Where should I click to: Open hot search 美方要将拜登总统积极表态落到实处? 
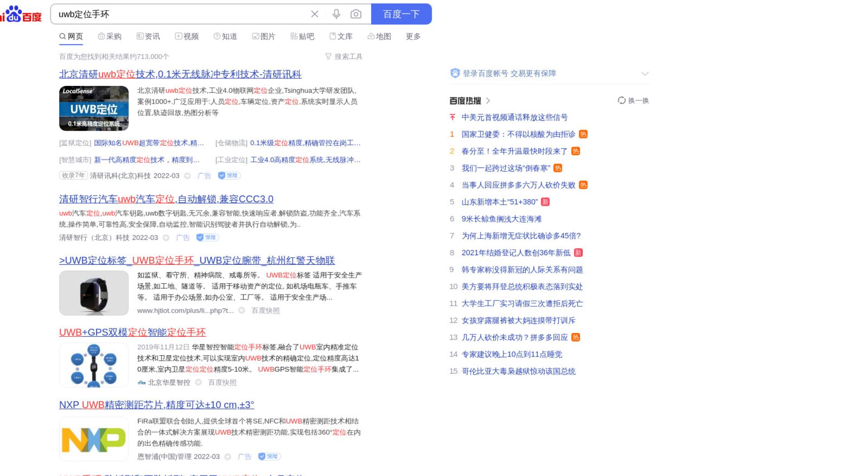click(x=522, y=286)
